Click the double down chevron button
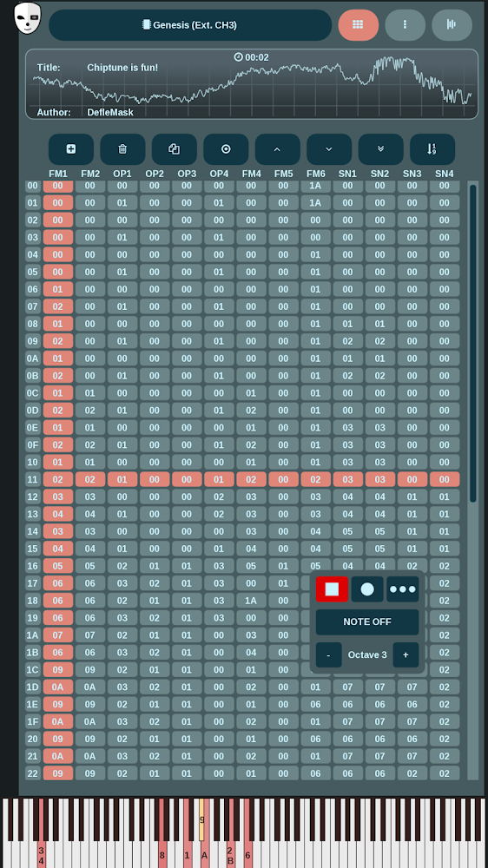Viewport: 488px width, 868px height. [380, 149]
